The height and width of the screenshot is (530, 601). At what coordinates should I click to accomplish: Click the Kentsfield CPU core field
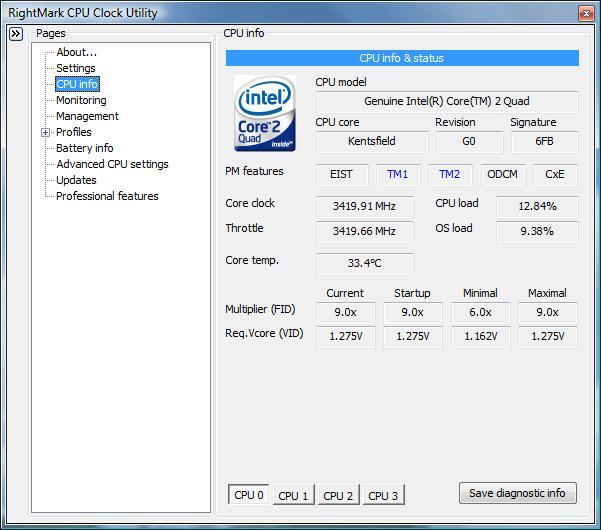click(x=372, y=141)
